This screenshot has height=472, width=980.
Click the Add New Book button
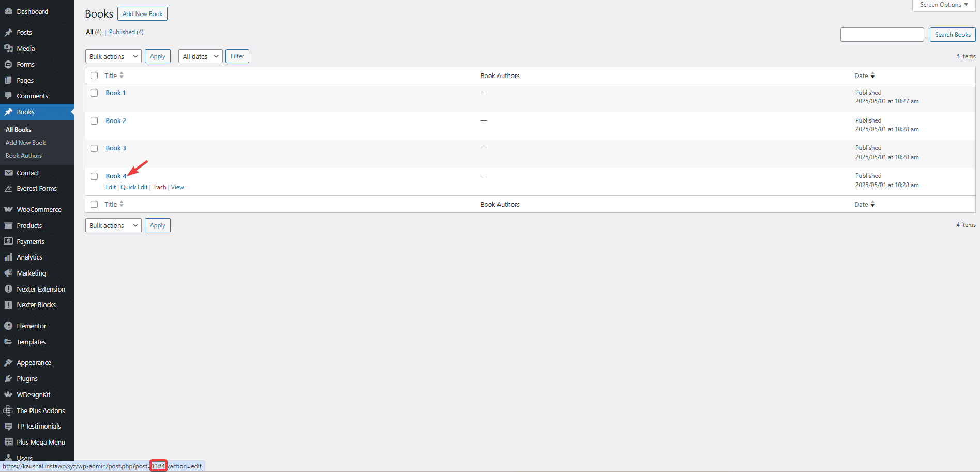click(142, 13)
